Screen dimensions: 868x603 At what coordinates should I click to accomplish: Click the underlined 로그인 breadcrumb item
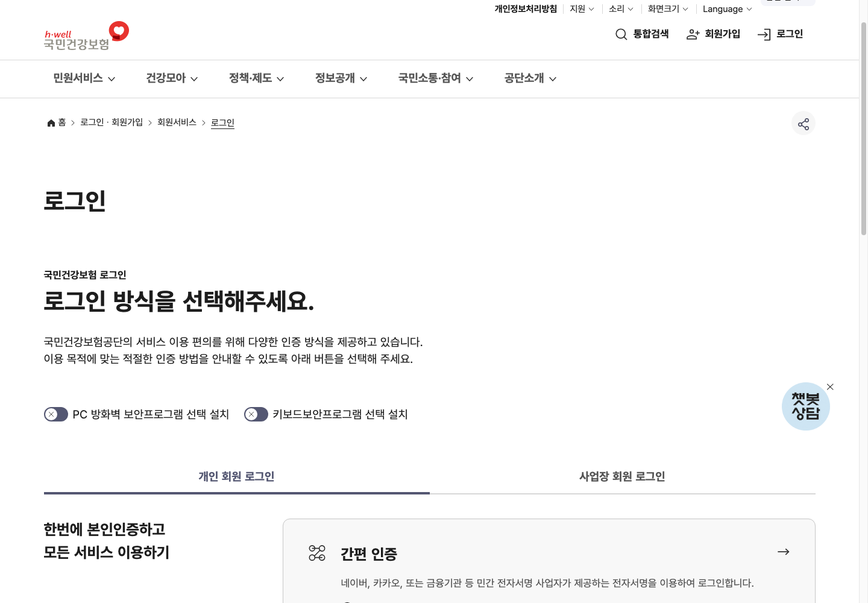pos(222,122)
